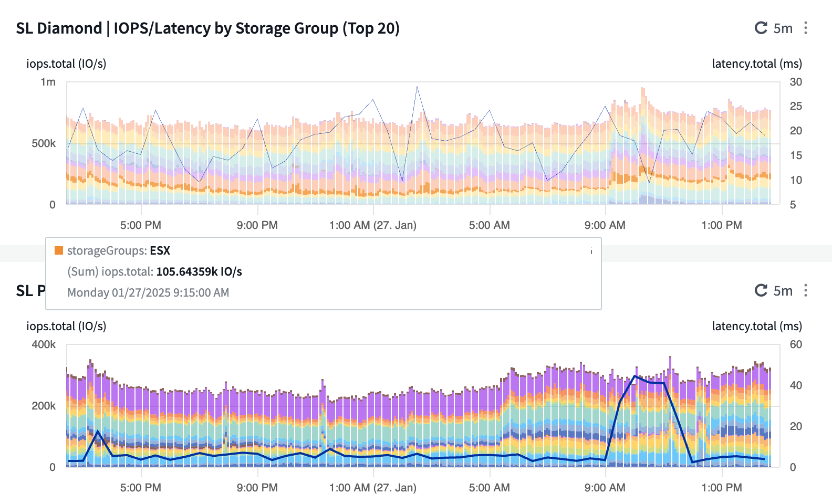Screen dimensions: 832x504
Task: Click the 9:00 AM tick on top chart
Action: (605, 225)
